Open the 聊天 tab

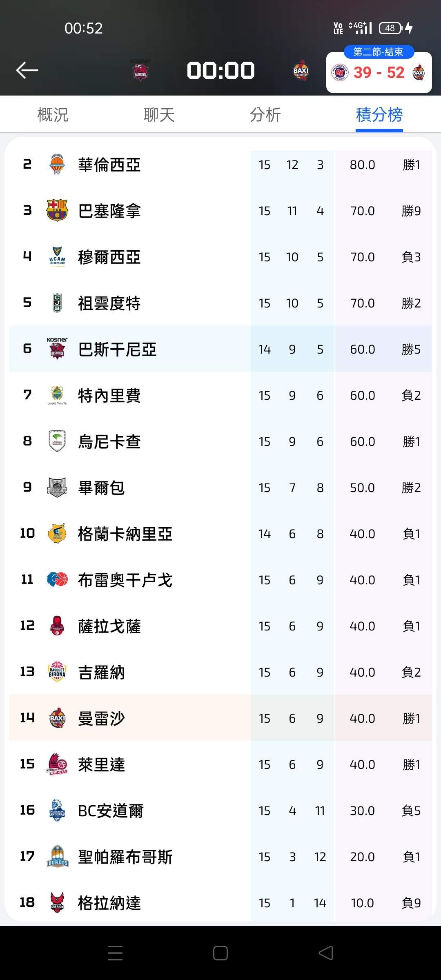tap(159, 115)
